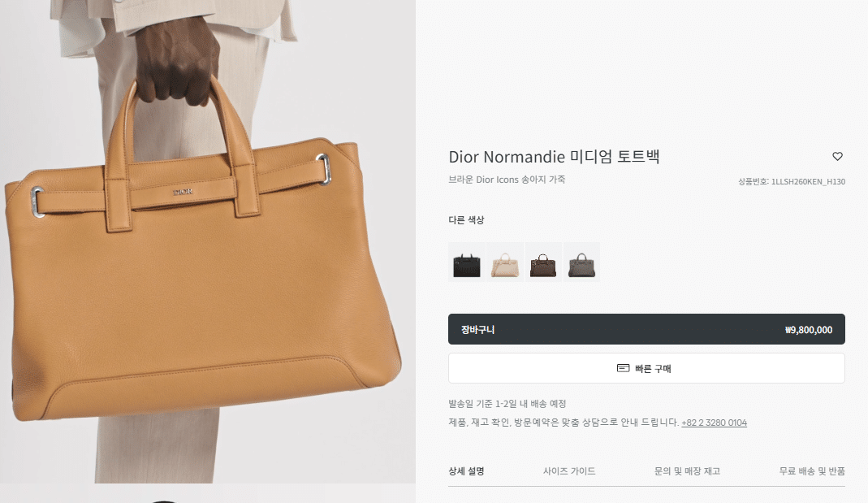Select the grey color variant thumbnail
The image size is (868, 503).
[x=581, y=262]
